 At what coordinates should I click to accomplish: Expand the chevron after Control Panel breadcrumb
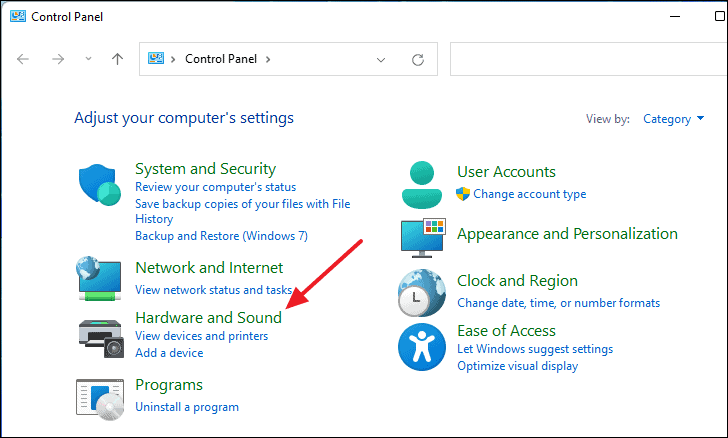[x=268, y=59]
